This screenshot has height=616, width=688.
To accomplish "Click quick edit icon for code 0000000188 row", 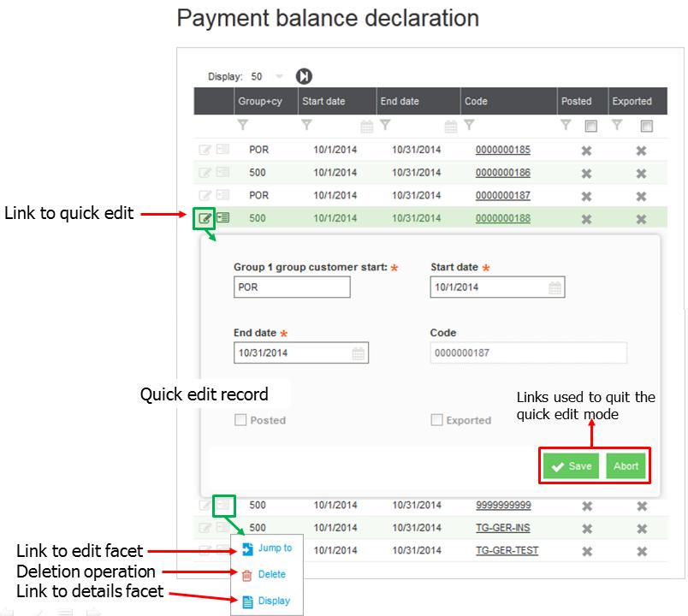I will 205,218.
